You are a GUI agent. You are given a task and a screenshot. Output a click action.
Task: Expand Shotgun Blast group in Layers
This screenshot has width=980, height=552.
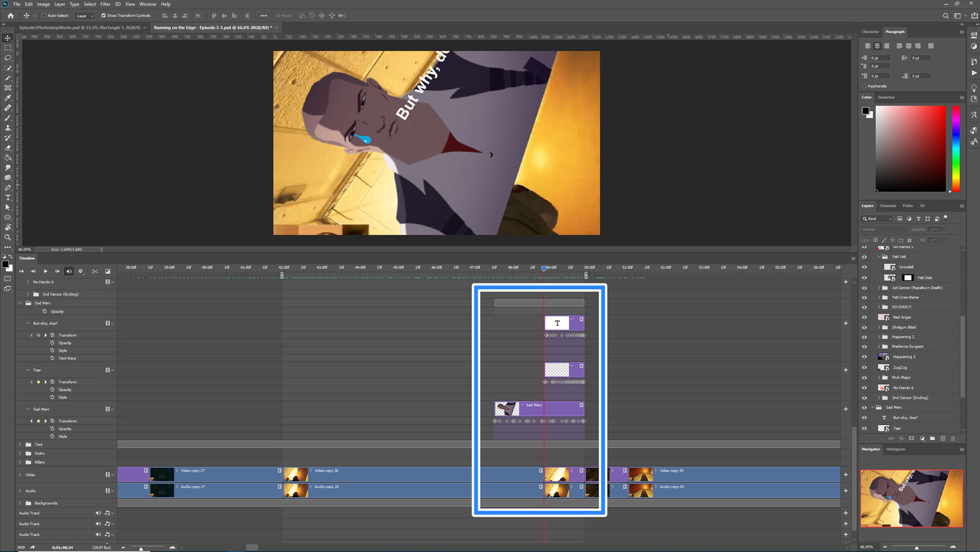coord(878,327)
